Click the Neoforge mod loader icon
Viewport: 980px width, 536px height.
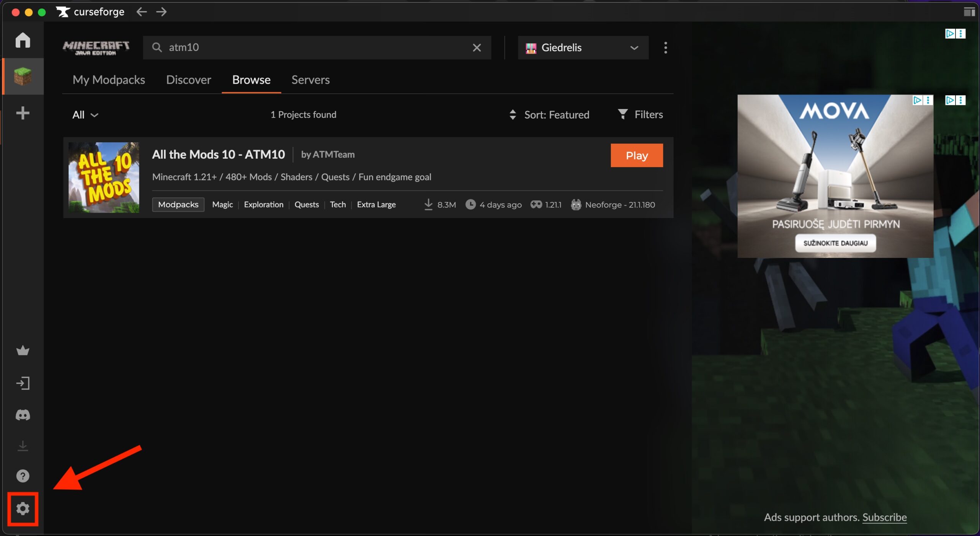click(x=576, y=205)
